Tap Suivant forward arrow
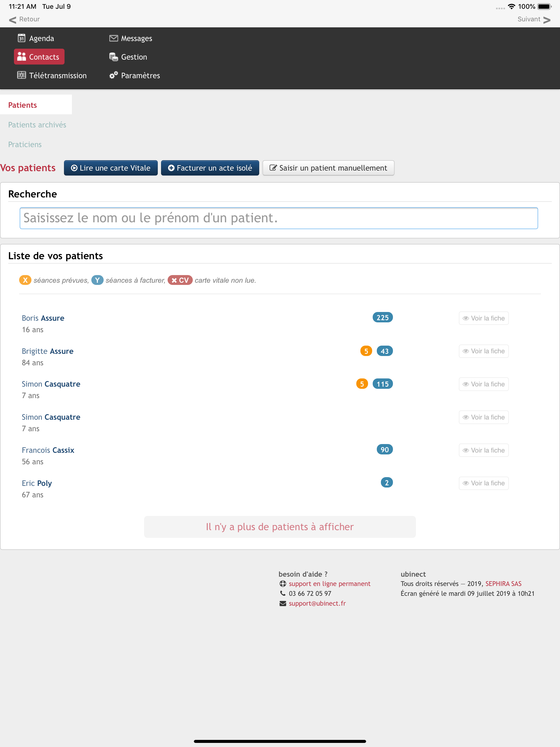The image size is (560, 747). click(547, 20)
